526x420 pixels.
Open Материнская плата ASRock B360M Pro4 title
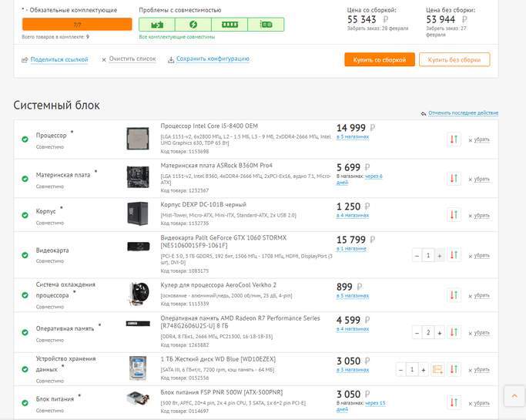[x=216, y=166]
